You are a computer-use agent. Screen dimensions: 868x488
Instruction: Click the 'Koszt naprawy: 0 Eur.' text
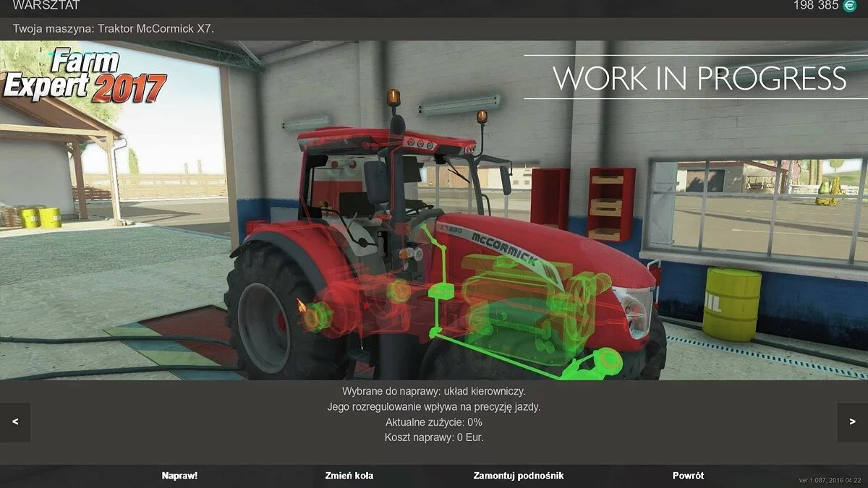(x=434, y=437)
